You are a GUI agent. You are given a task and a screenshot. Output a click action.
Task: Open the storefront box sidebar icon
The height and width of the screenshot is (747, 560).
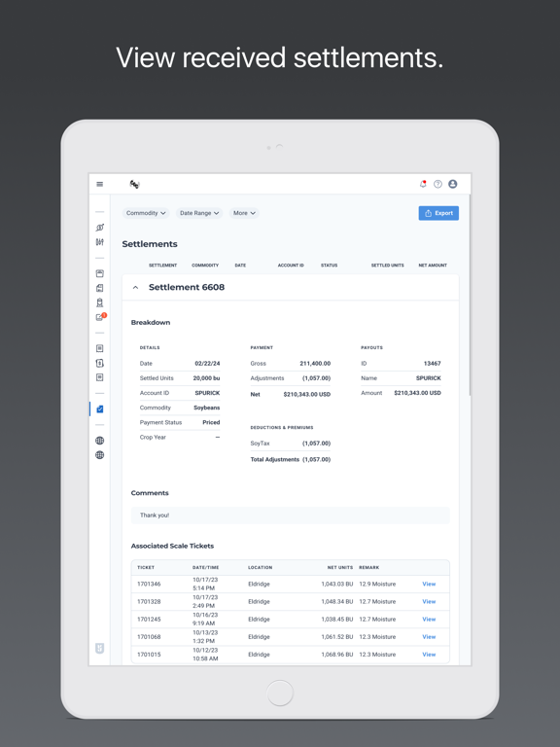point(99,273)
